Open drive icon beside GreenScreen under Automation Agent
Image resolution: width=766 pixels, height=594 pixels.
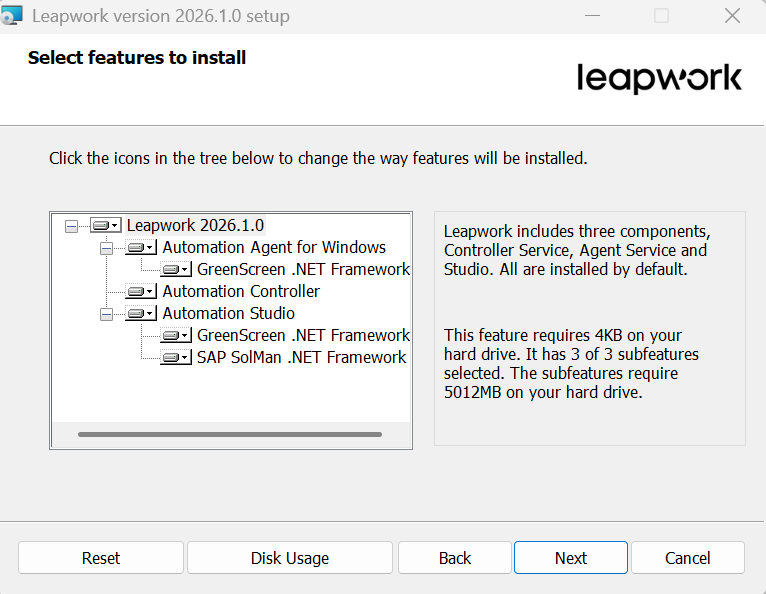(x=176, y=269)
